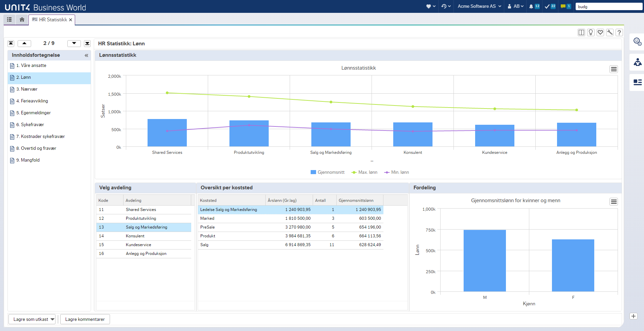Open '7. Kostnader sykefravær' in contents
644x331 pixels.
click(x=49, y=137)
